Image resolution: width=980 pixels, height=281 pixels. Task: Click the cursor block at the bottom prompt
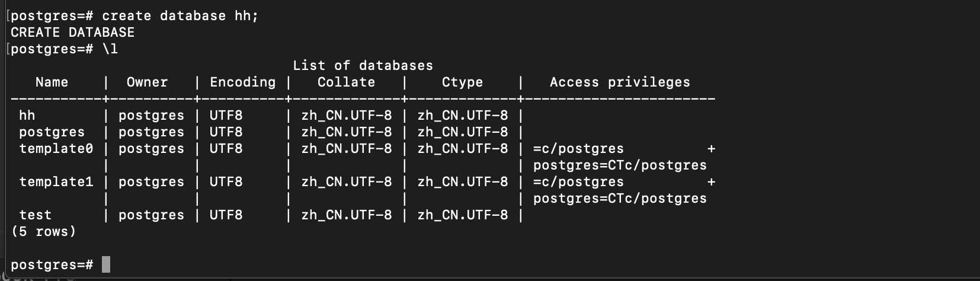(x=106, y=264)
